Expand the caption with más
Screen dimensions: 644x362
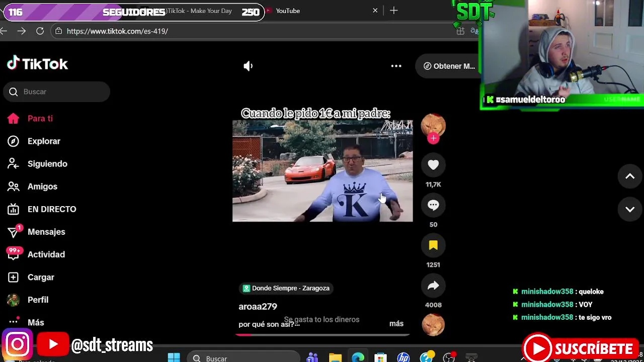396,323
